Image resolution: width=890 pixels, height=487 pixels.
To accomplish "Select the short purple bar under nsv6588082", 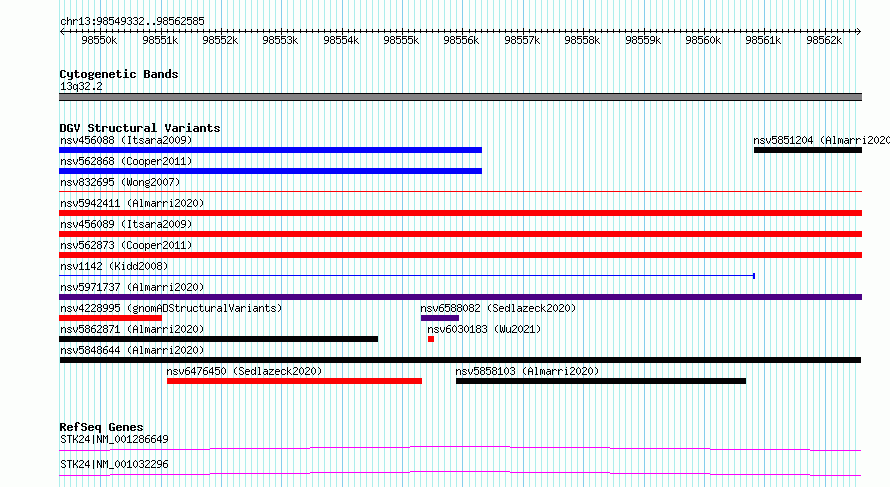I will click(440, 318).
